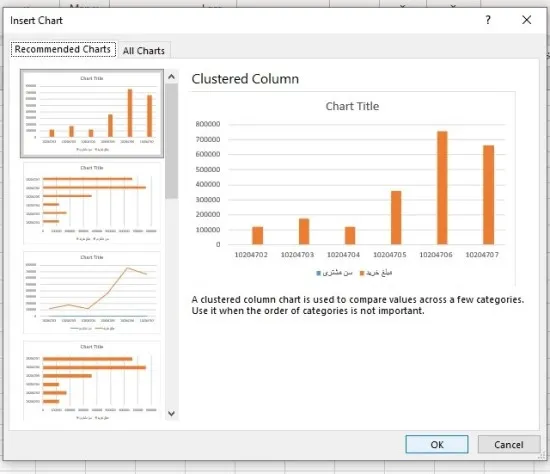This screenshot has height=474, width=550.
Task: Click the scroll up arrow in the chart list
Action: click(172, 76)
